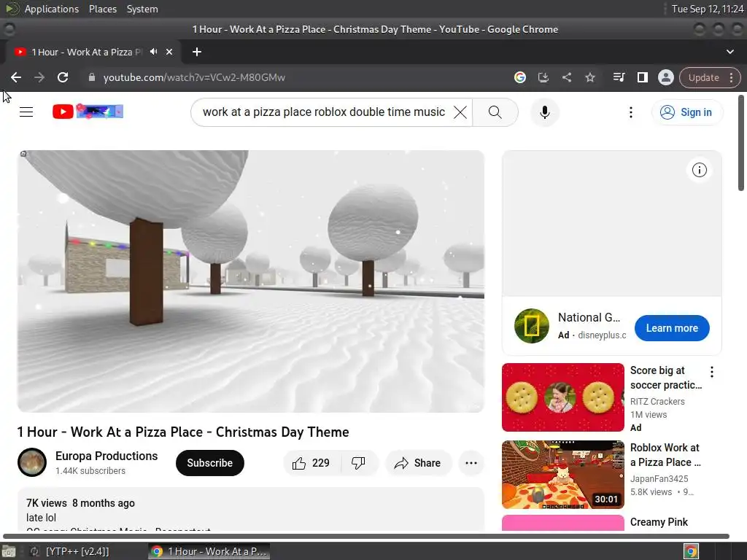747x560 pixels.
Task: Open Europa Productions channel avatar
Action: point(32,462)
